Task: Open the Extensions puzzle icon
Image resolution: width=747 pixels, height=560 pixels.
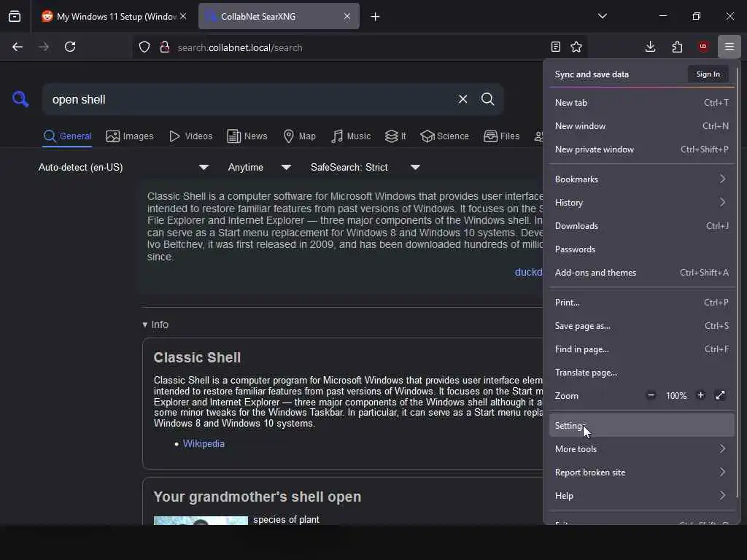Action: [677, 47]
